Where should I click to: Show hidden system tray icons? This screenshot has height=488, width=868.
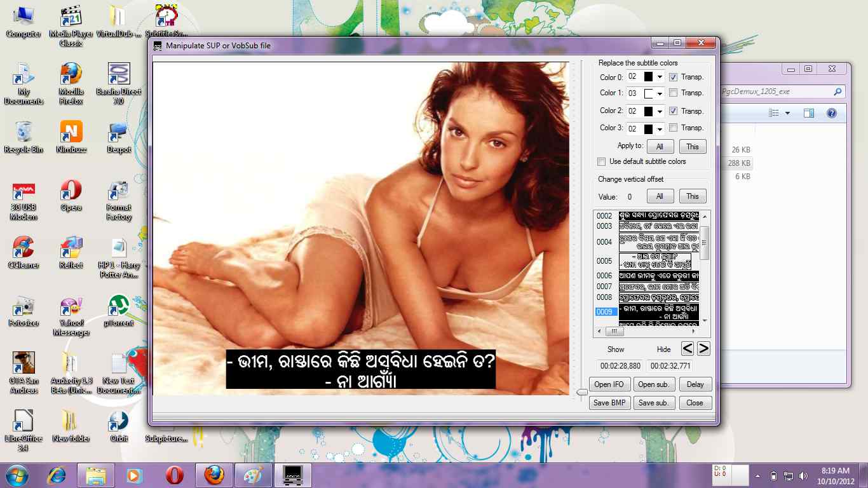(757, 475)
